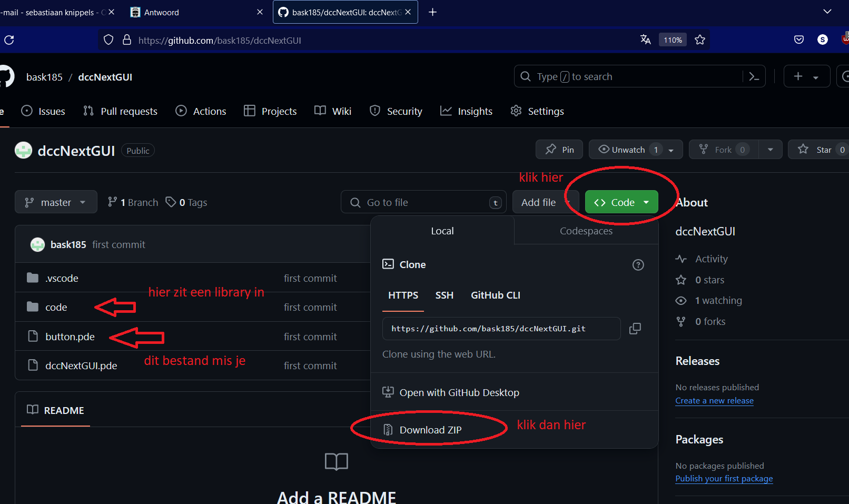Screen dimensions: 849x504
Task: Select the Local tab in Code panel
Action: point(442,231)
